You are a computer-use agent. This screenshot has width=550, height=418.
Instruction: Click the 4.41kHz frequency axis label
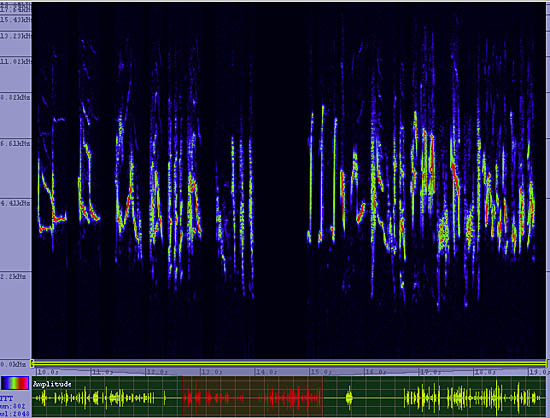click(x=15, y=203)
